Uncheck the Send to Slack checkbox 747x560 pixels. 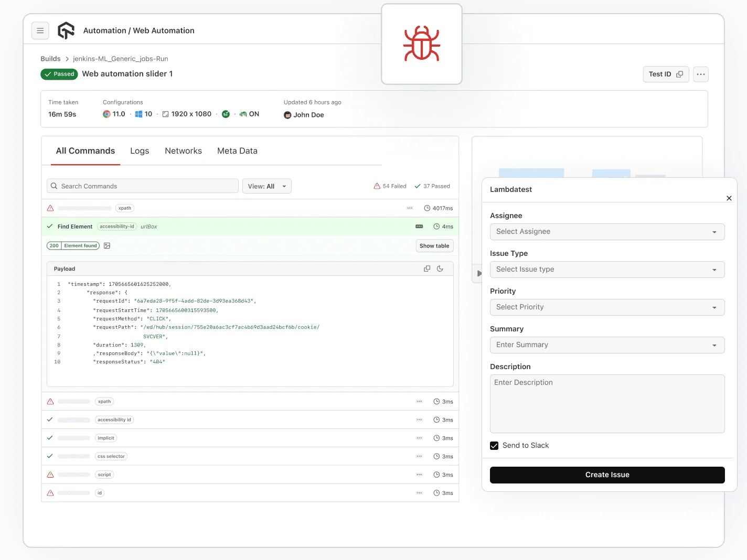tap(494, 445)
